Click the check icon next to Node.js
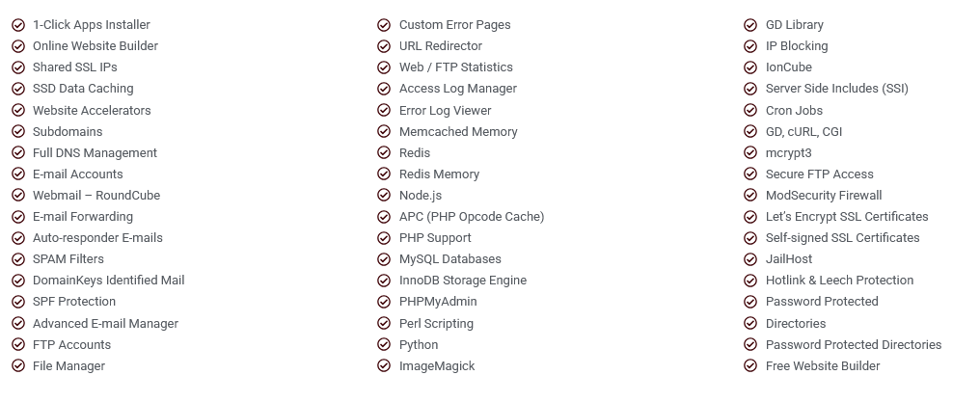Screen dimensions: 980x402 coord(384,196)
